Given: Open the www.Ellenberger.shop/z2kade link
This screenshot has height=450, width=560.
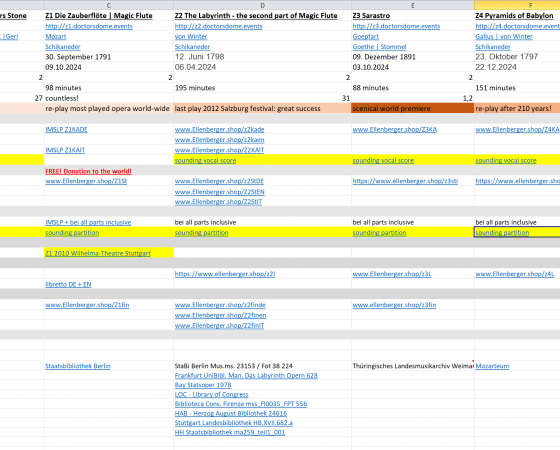Looking at the screenshot, I should (x=220, y=129).
